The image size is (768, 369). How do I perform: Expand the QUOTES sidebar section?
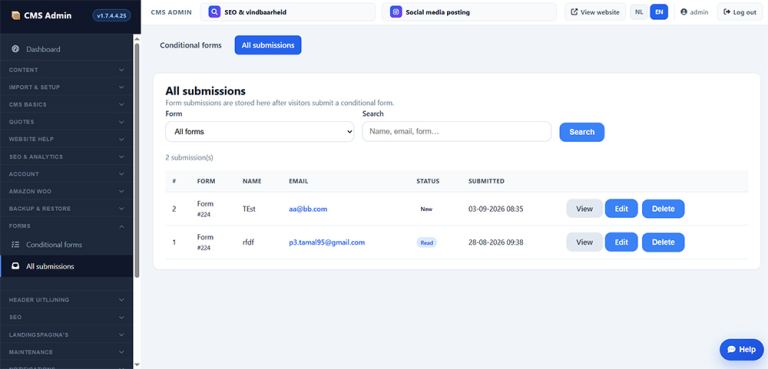pos(67,122)
